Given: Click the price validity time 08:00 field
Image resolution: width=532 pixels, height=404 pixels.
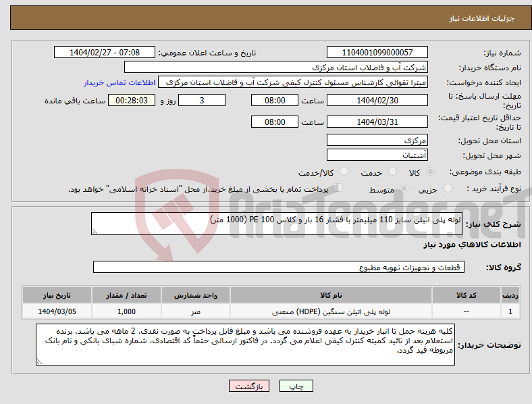Looking at the screenshot, I should 275,122.
